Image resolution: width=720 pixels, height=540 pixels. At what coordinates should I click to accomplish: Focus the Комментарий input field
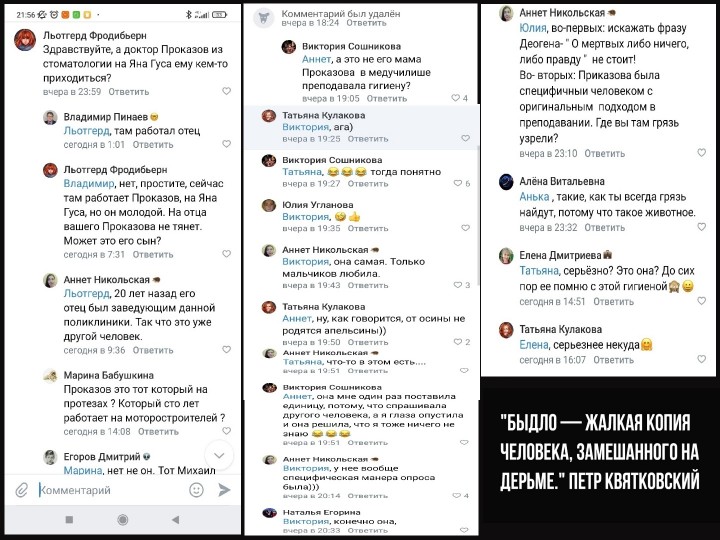(110, 490)
